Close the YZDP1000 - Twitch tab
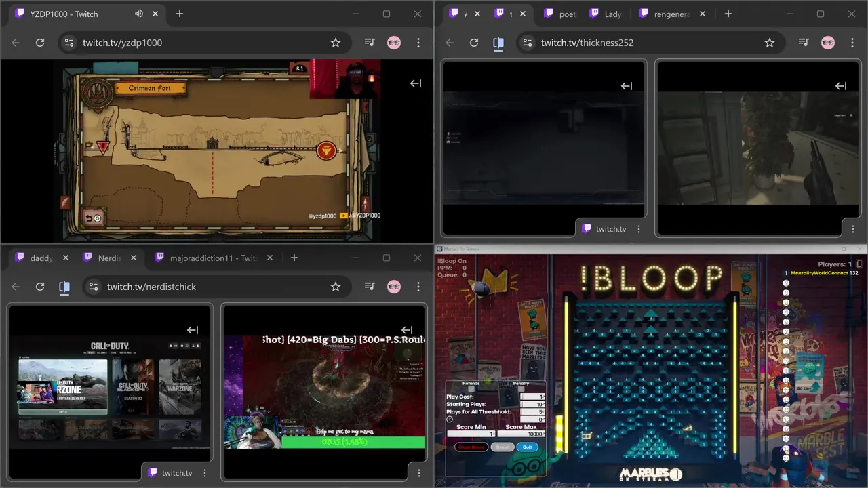The width and height of the screenshot is (868, 488). [x=155, y=14]
